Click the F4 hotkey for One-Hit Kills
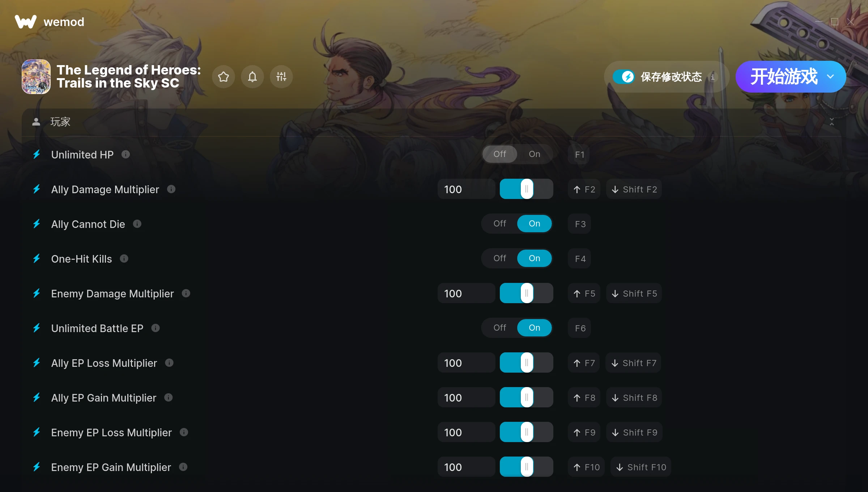 580,259
